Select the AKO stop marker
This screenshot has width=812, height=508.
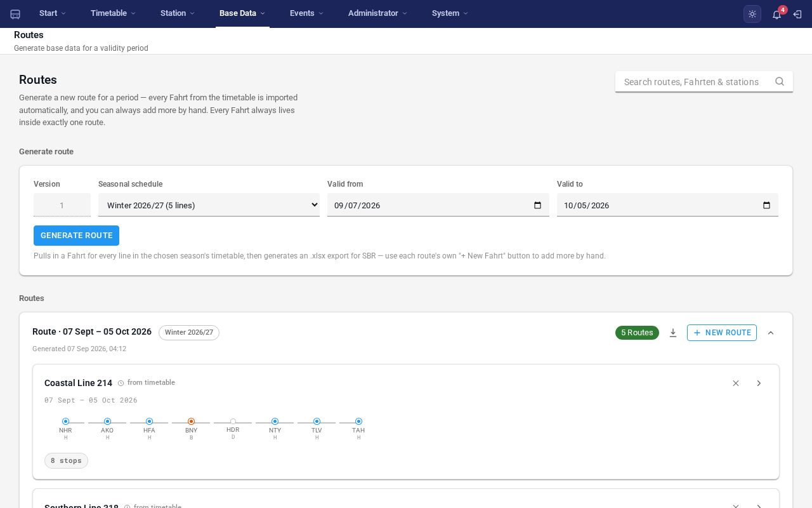[x=107, y=422]
